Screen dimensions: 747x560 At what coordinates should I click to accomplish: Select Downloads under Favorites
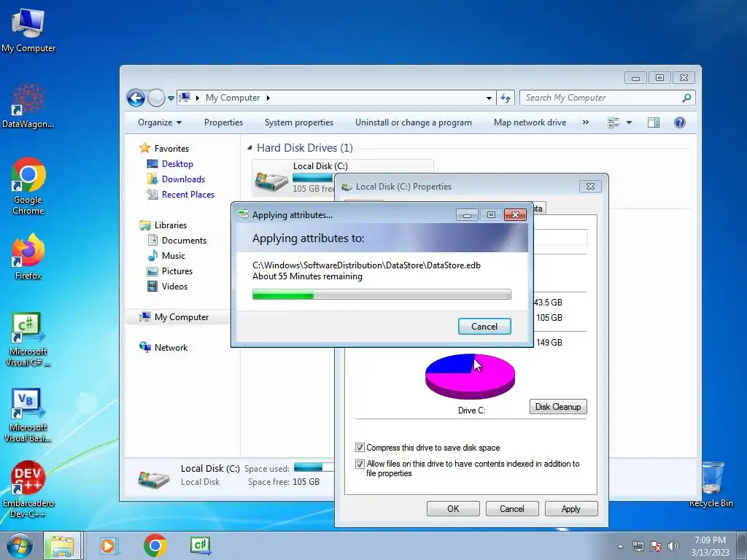point(183,179)
